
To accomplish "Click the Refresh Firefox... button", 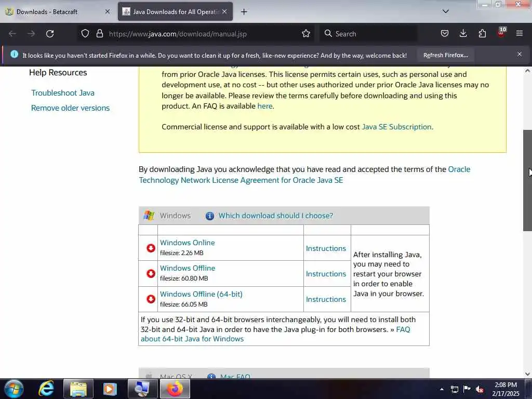I will (x=445, y=55).
